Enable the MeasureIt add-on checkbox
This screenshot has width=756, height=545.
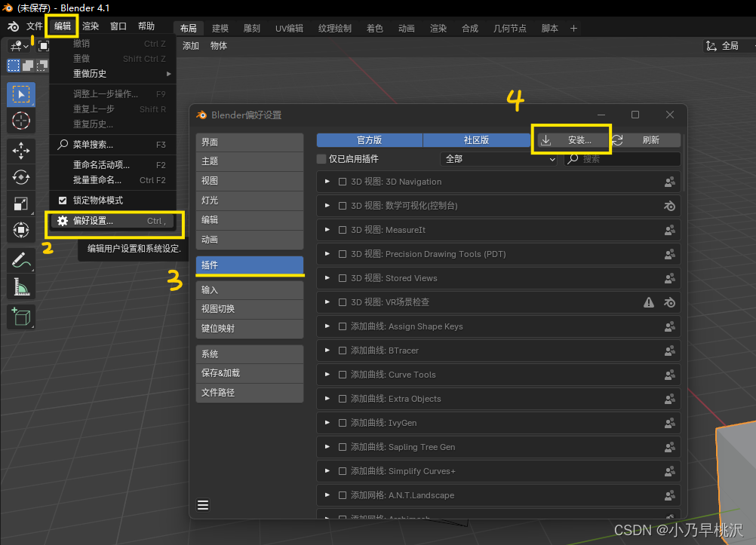tap(343, 230)
